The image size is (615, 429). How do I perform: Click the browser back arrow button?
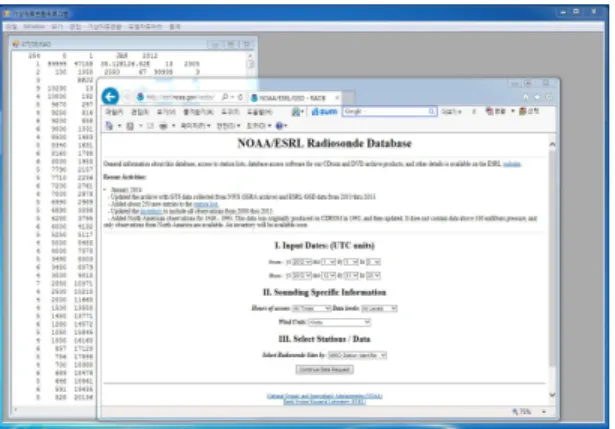click(110, 96)
